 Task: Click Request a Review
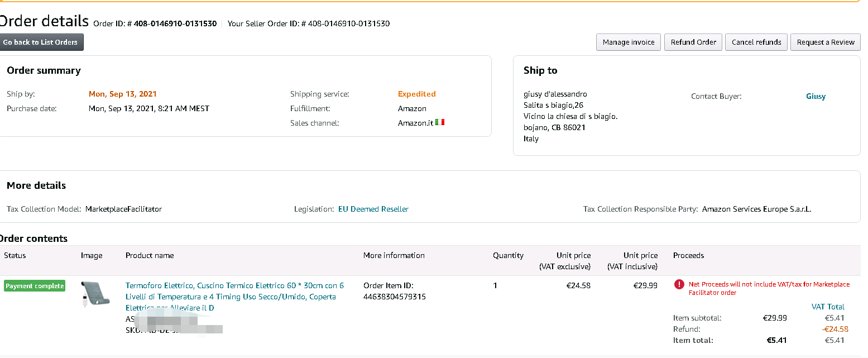[826, 42]
